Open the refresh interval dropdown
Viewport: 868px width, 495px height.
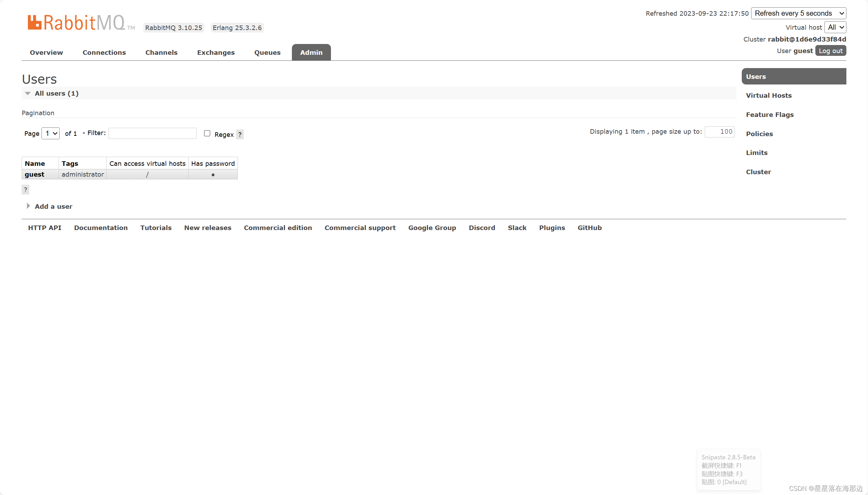point(799,13)
